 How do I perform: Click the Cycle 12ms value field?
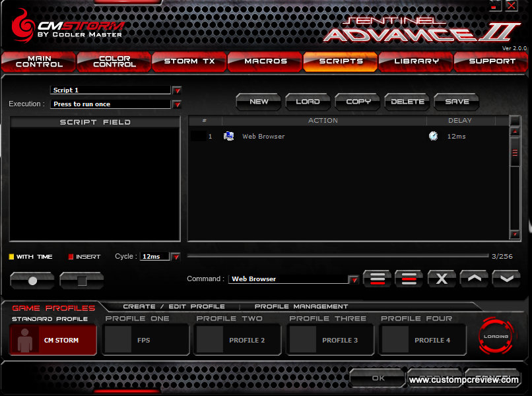(x=154, y=257)
